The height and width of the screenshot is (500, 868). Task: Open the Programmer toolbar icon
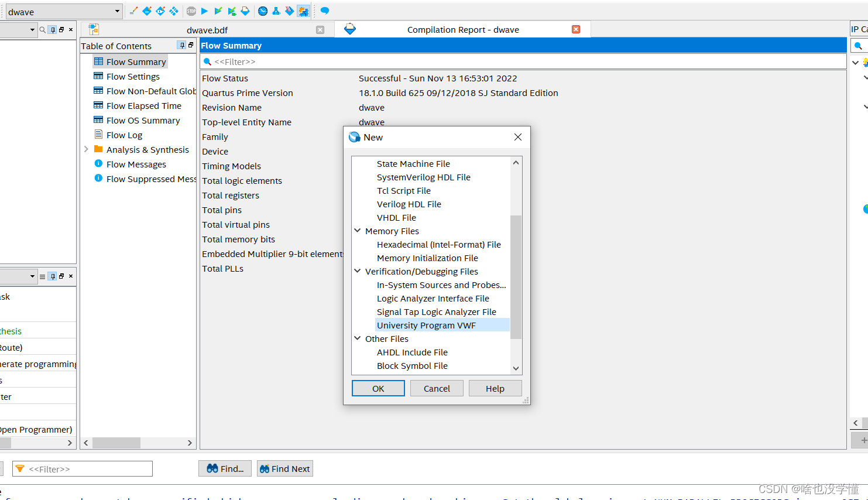pos(290,11)
